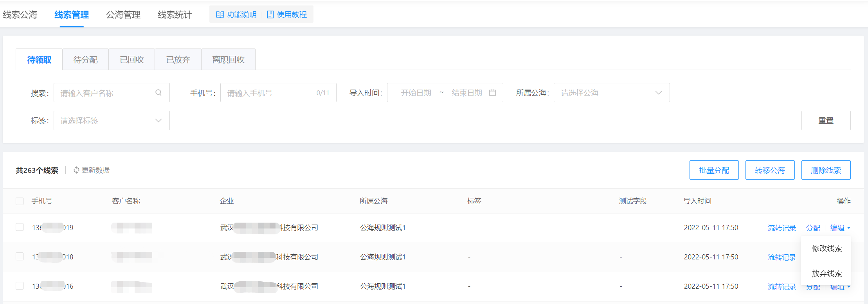Click the search magnifier icon in customer name field

(158, 93)
